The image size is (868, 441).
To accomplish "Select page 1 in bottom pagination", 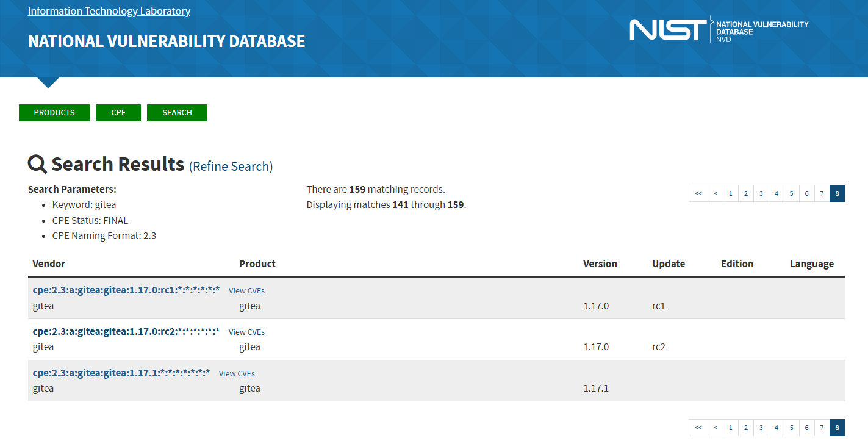I will coord(731,428).
